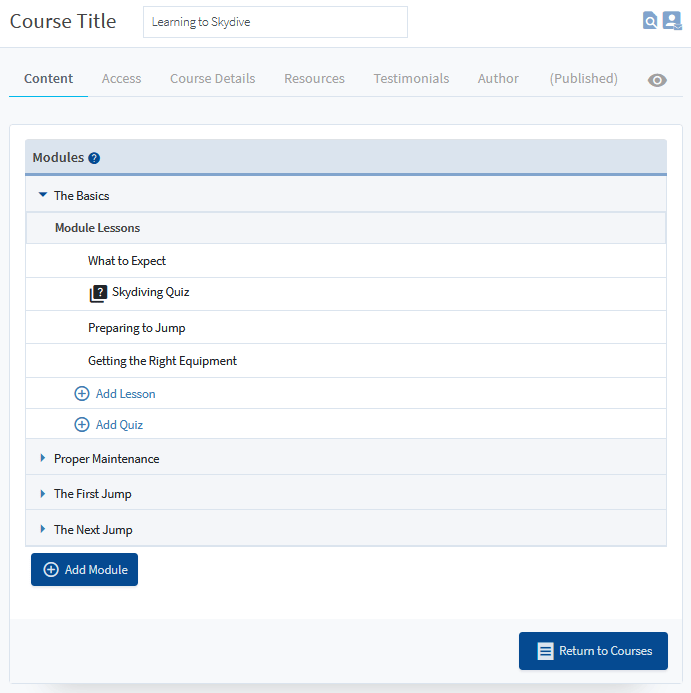The height and width of the screenshot is (693, 691).
Task: Open the Testimonials tab
Action: [x=411, y=79]
